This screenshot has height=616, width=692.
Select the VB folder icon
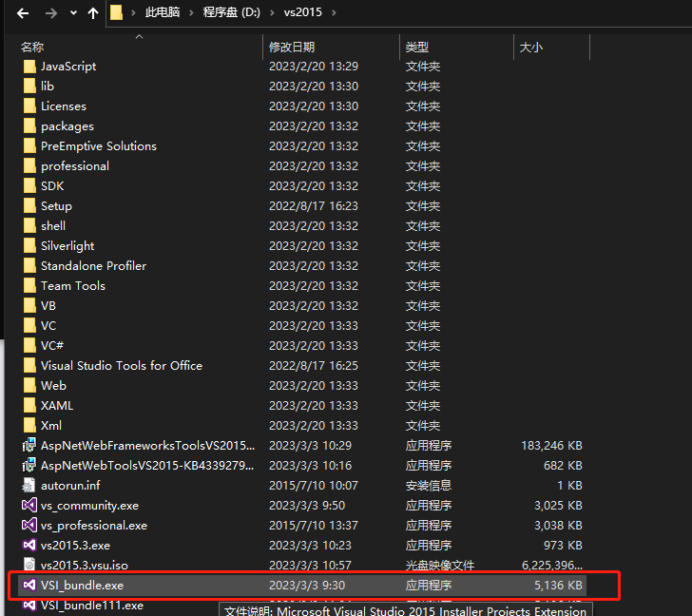29,306
